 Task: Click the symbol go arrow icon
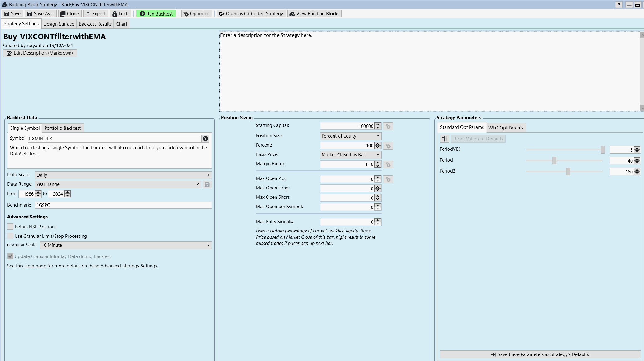pos(205,139)
